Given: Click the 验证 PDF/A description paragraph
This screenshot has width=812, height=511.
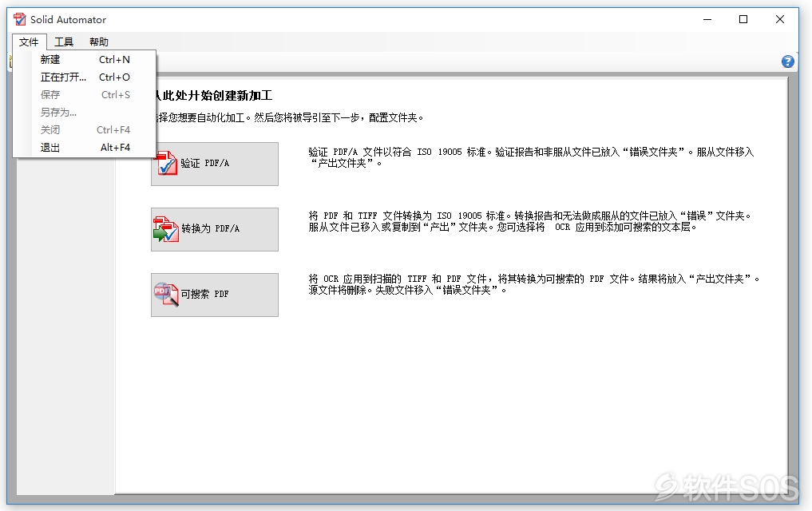Looking at the screenshot, I should tap(531, 157).
